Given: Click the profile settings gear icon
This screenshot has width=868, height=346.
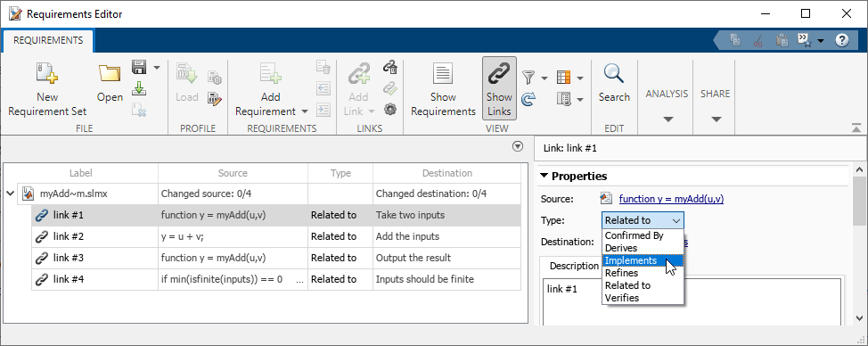Looking at the screenshot, I should pos(215,78).
